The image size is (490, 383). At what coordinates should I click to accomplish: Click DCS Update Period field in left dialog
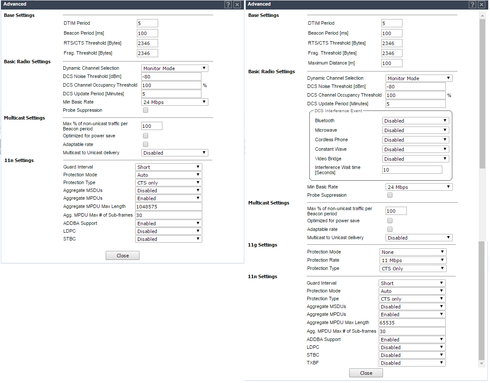171,94
